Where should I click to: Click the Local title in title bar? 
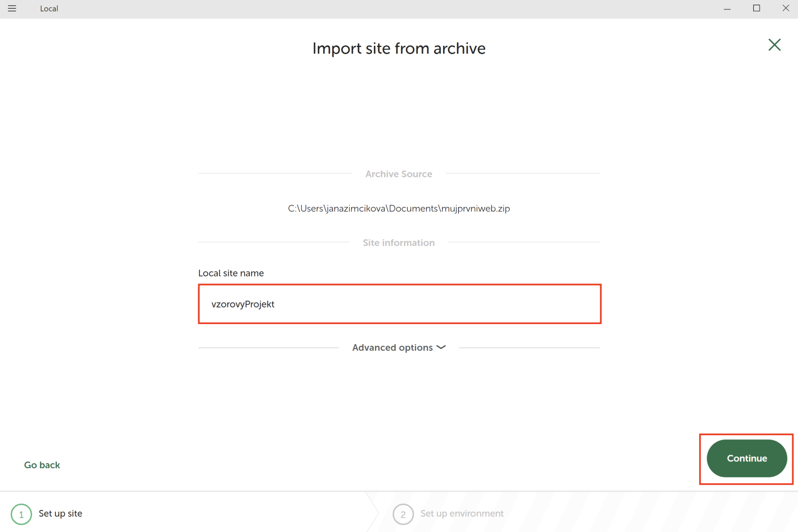coord(49,9)
